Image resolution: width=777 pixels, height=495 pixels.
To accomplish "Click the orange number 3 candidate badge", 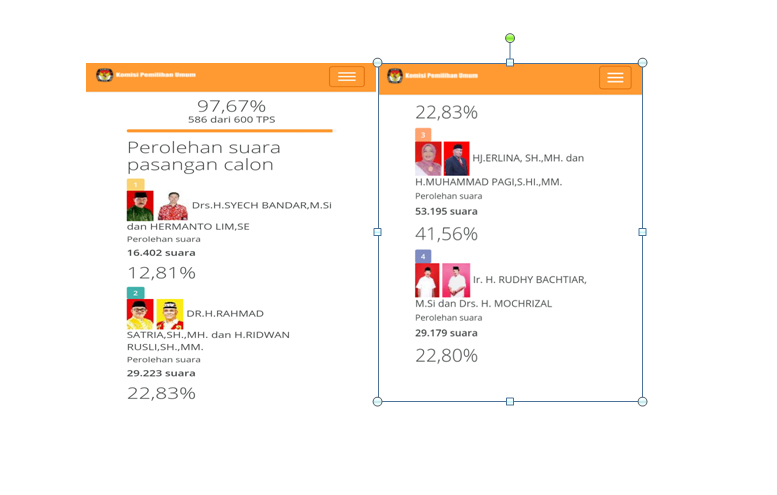I will coord(423,135).
